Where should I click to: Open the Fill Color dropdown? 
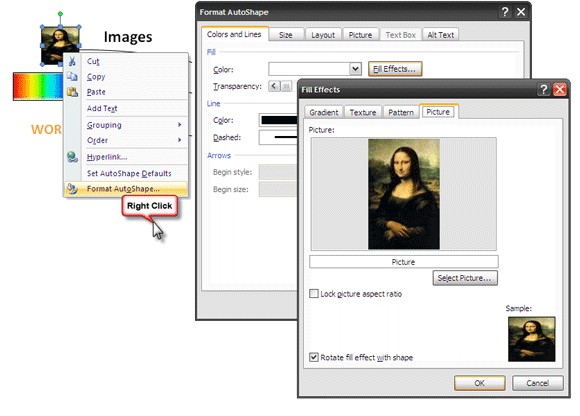tap(355, 69)
